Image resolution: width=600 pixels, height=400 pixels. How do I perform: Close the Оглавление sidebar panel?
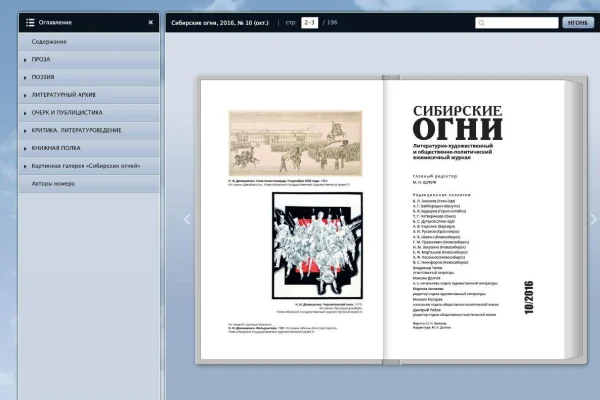tap(151, 23)
